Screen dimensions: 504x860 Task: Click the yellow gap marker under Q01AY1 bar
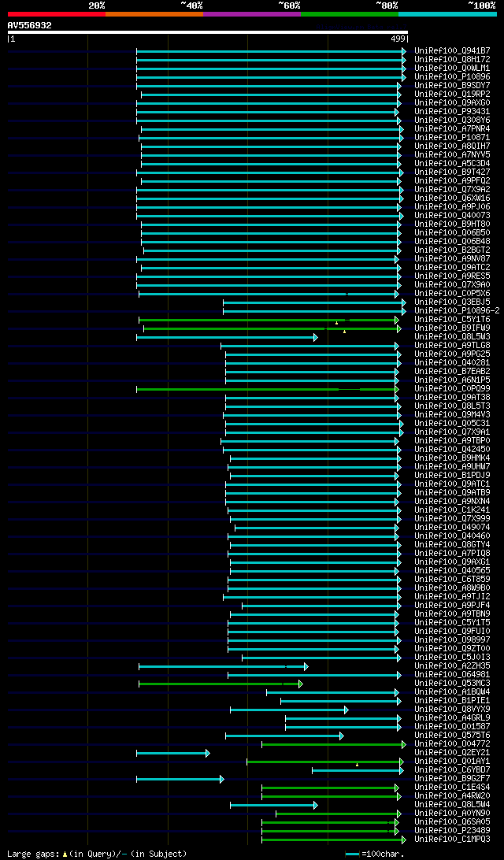(x=357, y=765)
